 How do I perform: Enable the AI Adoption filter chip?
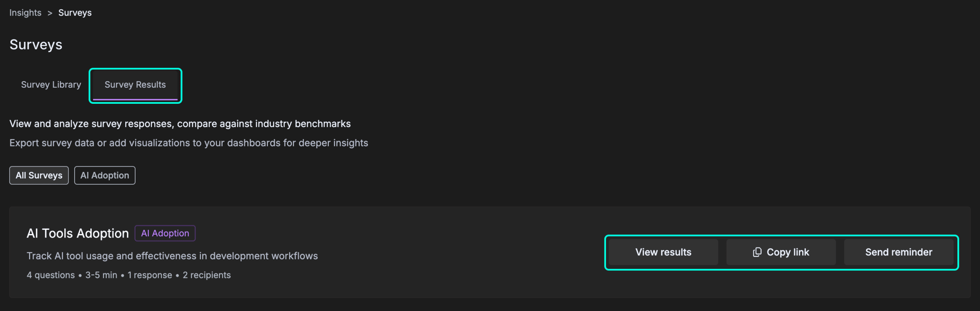click(105, 175)
